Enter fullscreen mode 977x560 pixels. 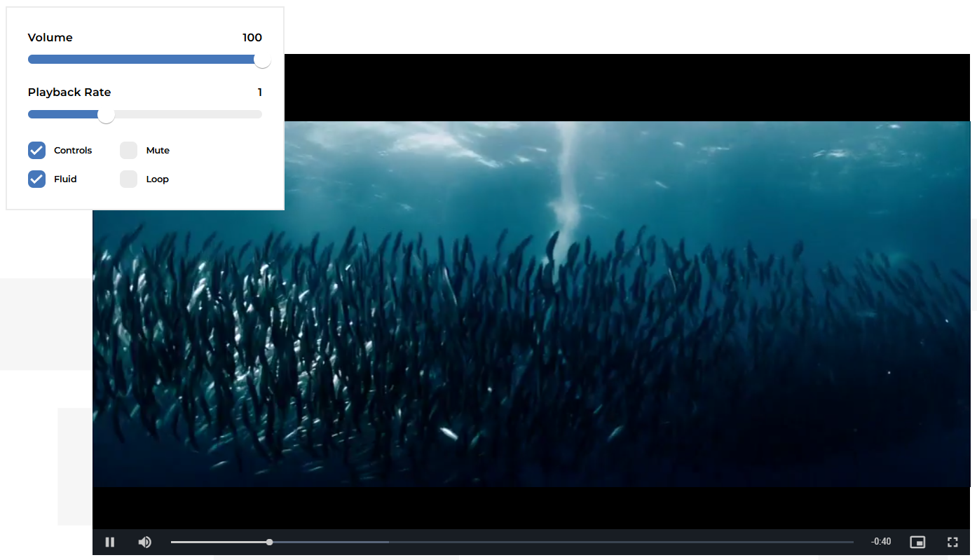[952, 542]
